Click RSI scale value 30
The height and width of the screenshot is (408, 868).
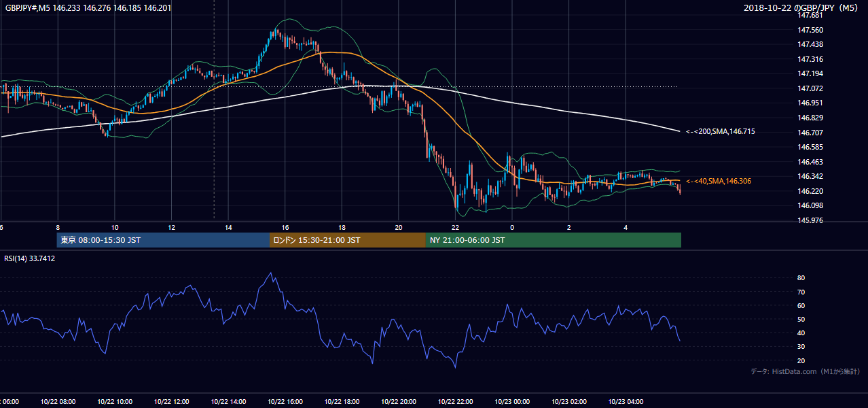pos(801,347)
